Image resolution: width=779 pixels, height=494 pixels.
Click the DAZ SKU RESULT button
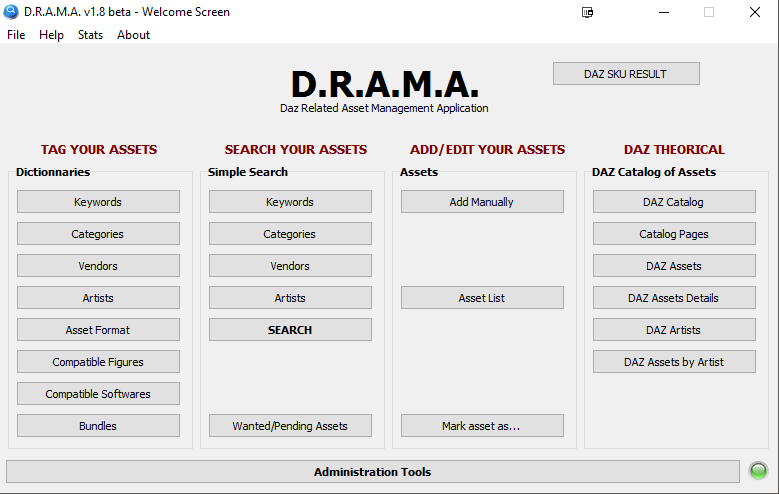626,74
